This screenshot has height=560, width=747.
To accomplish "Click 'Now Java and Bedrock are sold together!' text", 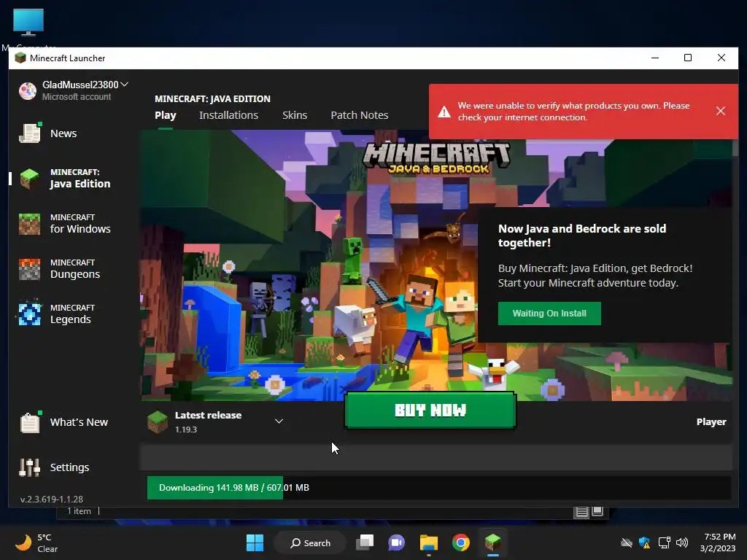I will (582, 236).
